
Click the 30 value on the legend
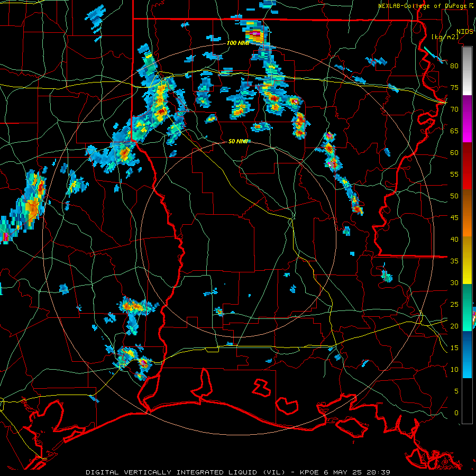[454, 282]
